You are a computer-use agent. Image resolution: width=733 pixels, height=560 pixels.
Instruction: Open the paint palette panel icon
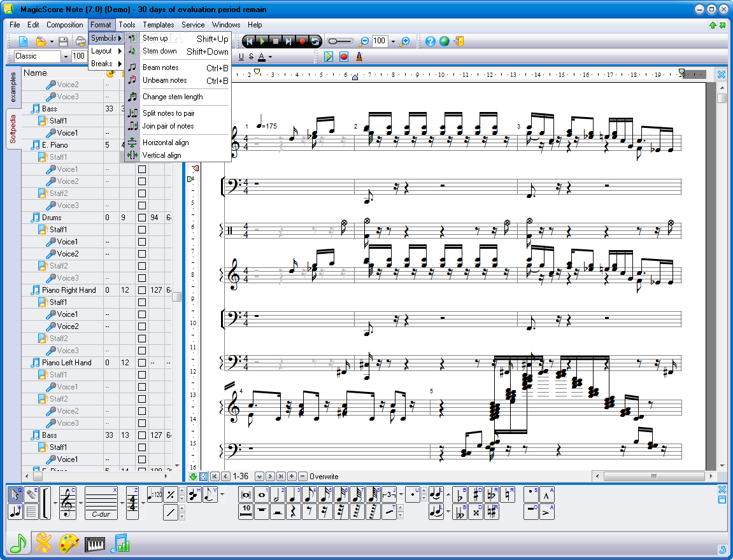coord(69,543)
